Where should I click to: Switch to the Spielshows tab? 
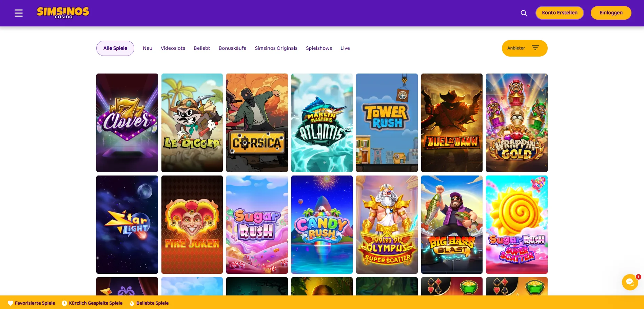(x=319, y=48)
